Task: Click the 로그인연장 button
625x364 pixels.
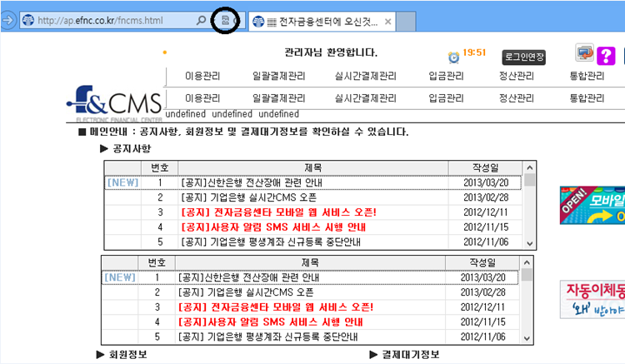Action: [524, 57]
